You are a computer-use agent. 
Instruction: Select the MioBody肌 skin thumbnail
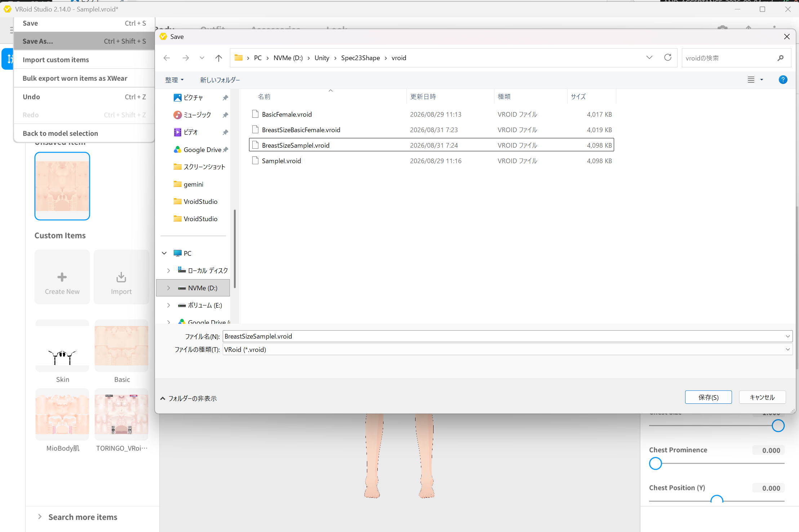[62, 414]
